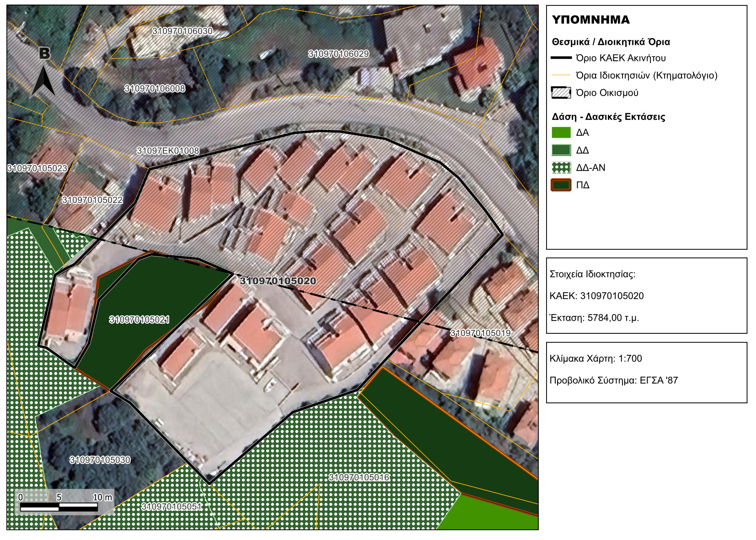Click the hatched Όριο Οικισμού legend symbol
Image resolution: width=756 pixels, height=540 pixels.
click(561, 93)
